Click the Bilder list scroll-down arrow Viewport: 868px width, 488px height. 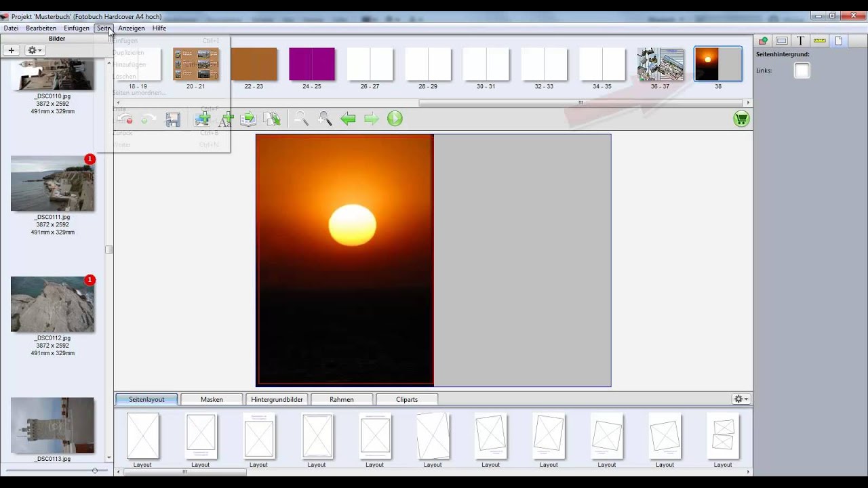(x=108, y=458)
